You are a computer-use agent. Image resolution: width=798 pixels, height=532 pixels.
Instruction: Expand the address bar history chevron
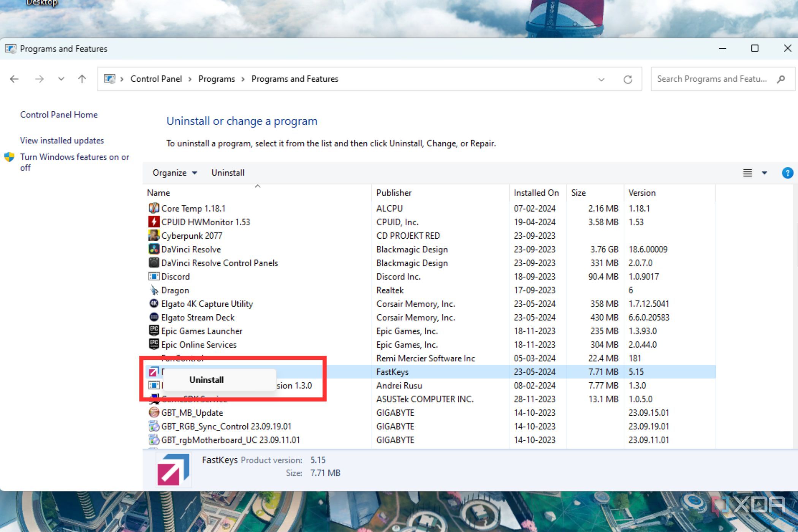pyautogui.click(x=601, y=79)
